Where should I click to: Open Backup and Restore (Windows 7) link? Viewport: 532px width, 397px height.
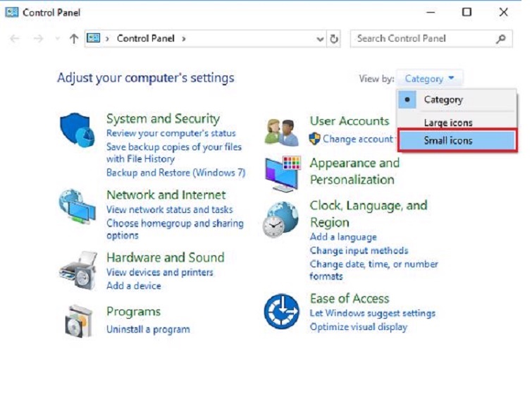point(175,173)
